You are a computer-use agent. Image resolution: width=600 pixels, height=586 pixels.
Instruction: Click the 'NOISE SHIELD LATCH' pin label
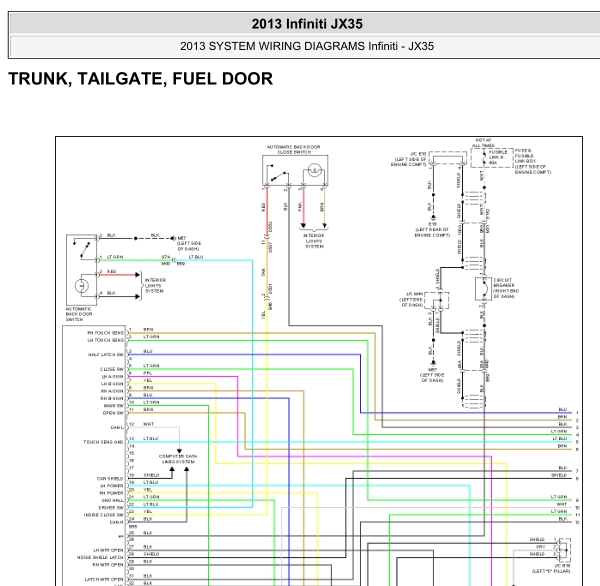pos(100,557)
